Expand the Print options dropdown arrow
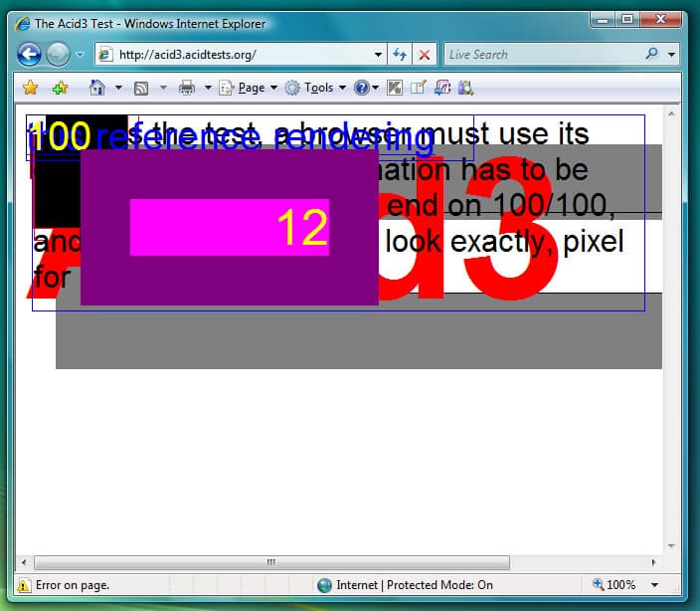The width and height of the screenshot is (700, 611). pos(208,88)
